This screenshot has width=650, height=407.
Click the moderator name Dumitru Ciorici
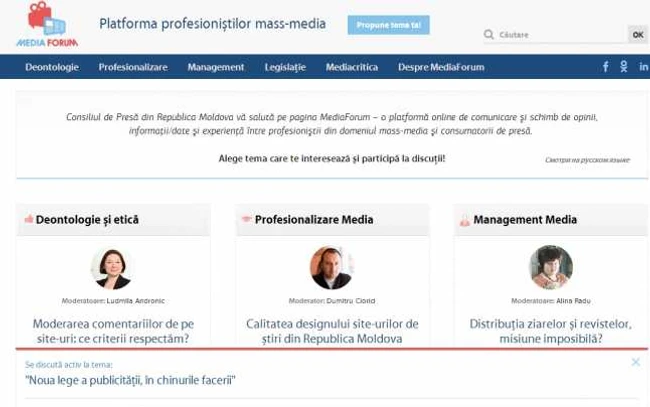351,301
